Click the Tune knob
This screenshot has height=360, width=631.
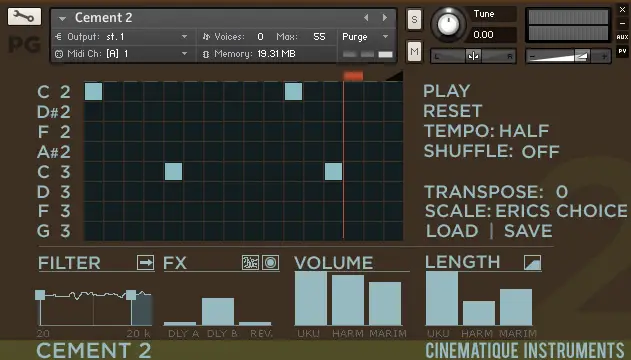[x=448, y=24]
